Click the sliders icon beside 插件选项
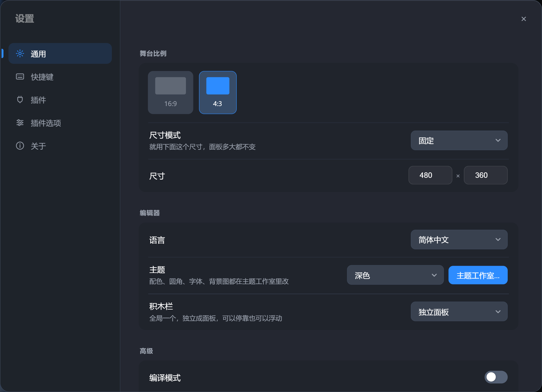This screenshot has height=392, width=542. coord(20,123)
